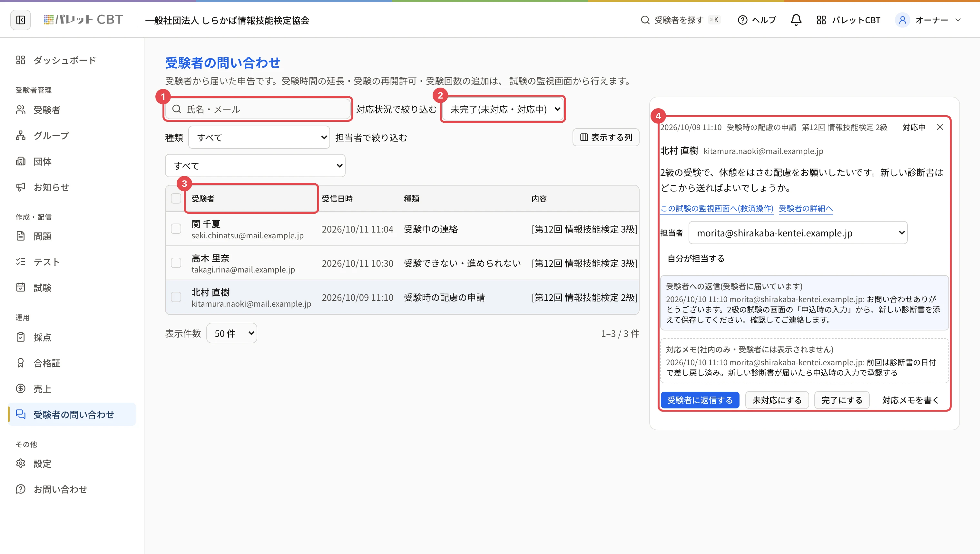This screenshot has width=980, height=554.
Task: Click the 売上 coin icon in the sidebar
Action: (21, 388)
